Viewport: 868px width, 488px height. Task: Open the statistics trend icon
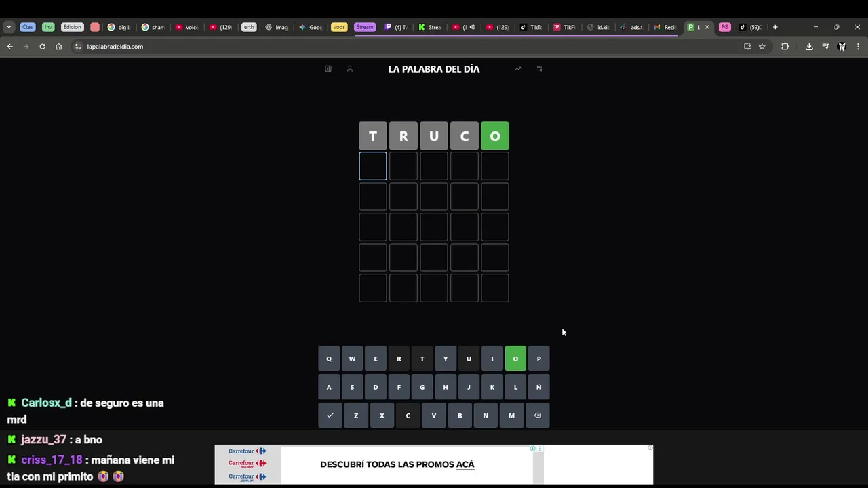[x=518, y=68]
